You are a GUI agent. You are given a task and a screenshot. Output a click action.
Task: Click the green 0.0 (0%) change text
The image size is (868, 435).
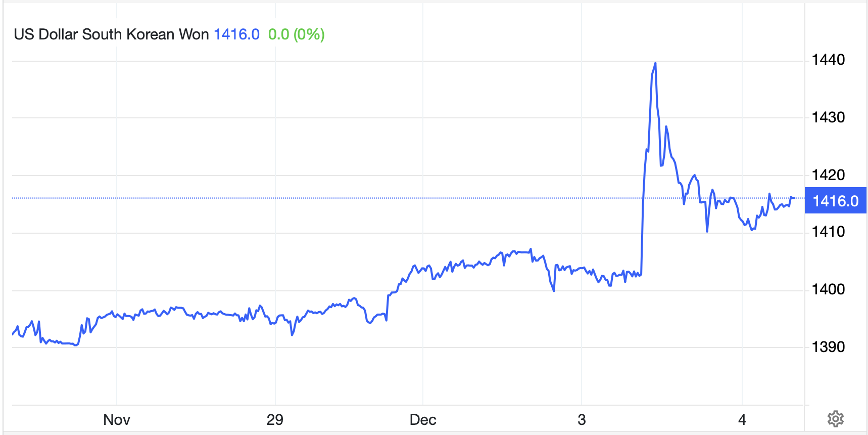[x=296, y=34]
